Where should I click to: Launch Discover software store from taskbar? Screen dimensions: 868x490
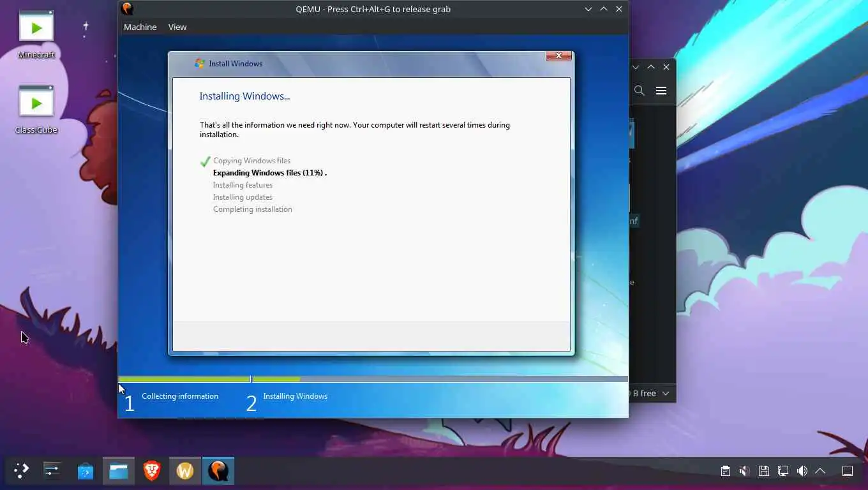(x=86, y=471)
